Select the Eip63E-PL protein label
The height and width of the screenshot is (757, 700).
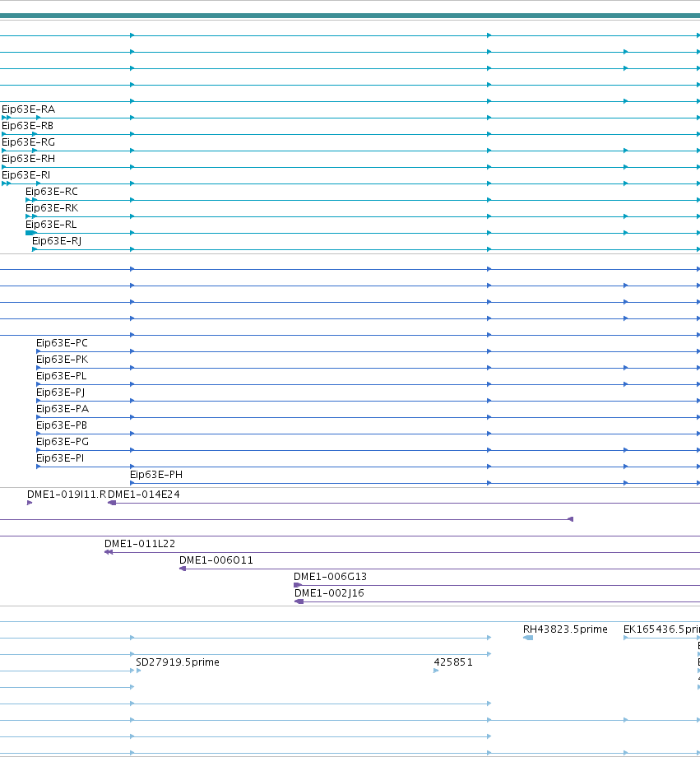point(62,376)
